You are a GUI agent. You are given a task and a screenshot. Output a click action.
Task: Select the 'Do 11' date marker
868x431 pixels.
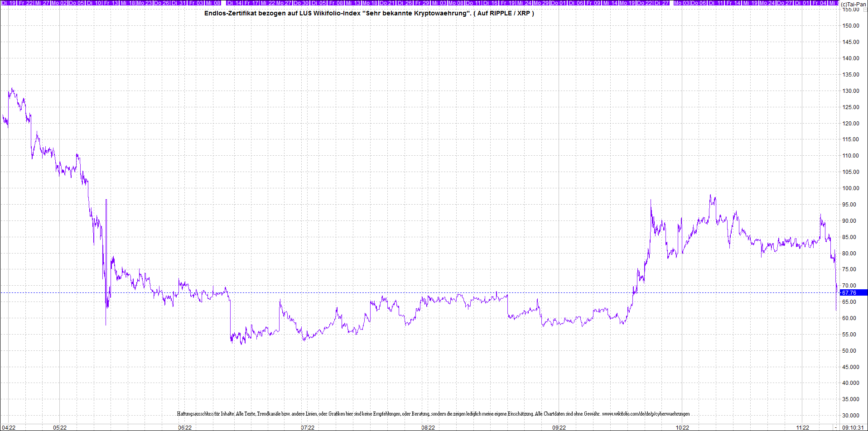pos(473,3)
